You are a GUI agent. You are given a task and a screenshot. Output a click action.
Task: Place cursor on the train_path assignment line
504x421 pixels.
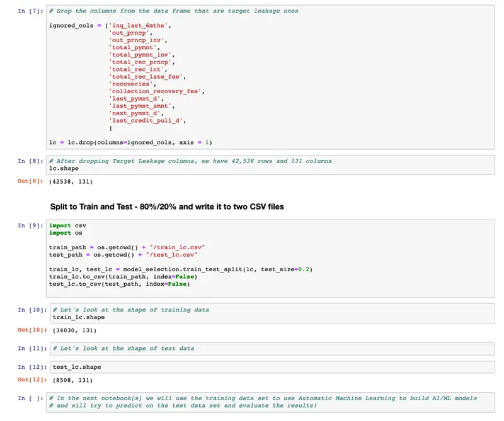tap(127, 247)
